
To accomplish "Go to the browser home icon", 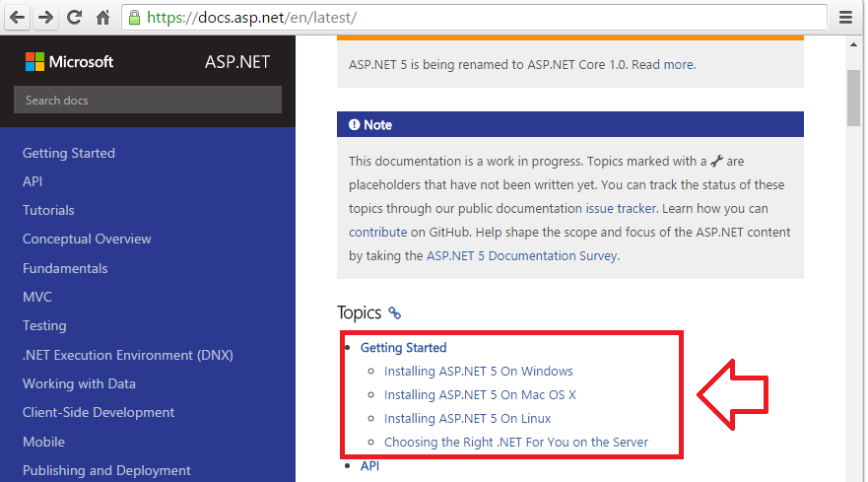I will 103,17.
